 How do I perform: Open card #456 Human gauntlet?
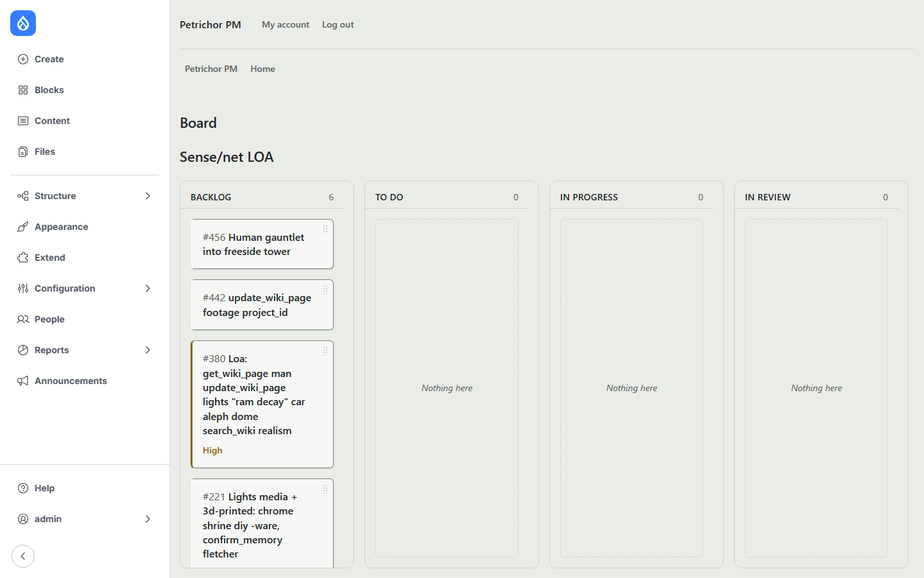point(262,244)
